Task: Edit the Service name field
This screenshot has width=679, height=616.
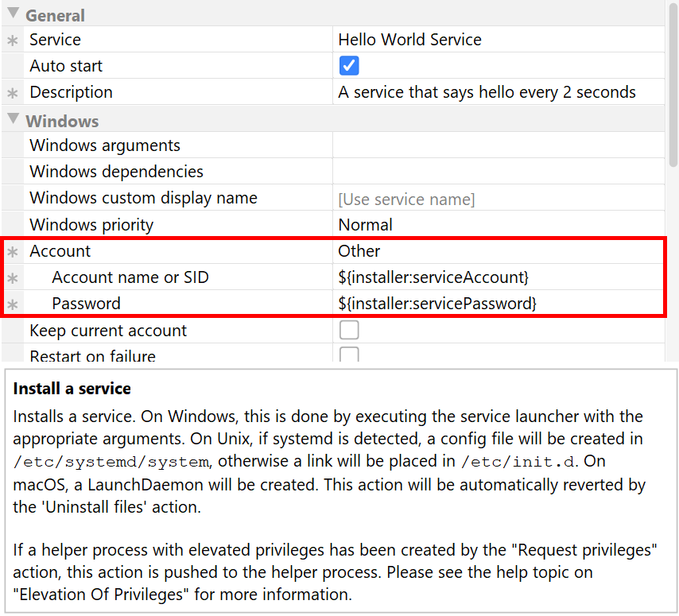Action: tap(498, 40)
